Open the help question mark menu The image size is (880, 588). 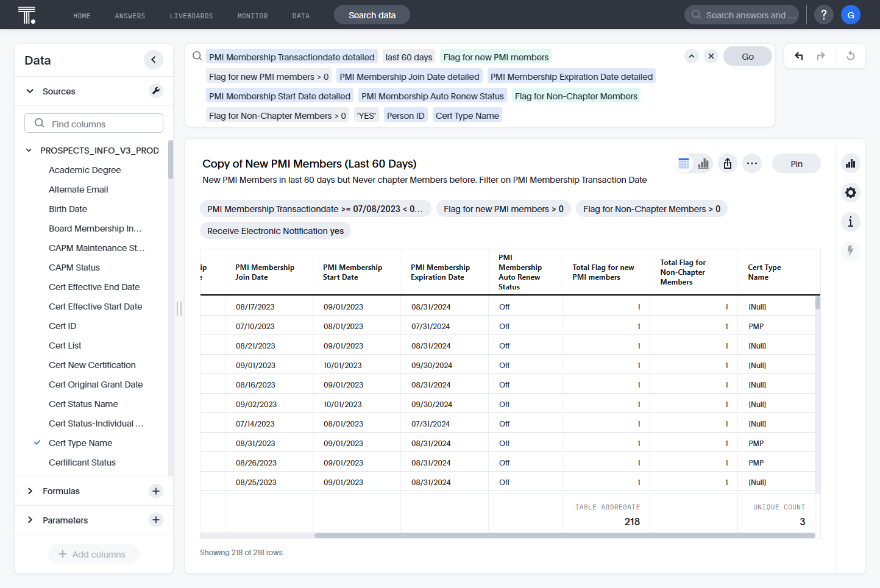tap(824, 15)
